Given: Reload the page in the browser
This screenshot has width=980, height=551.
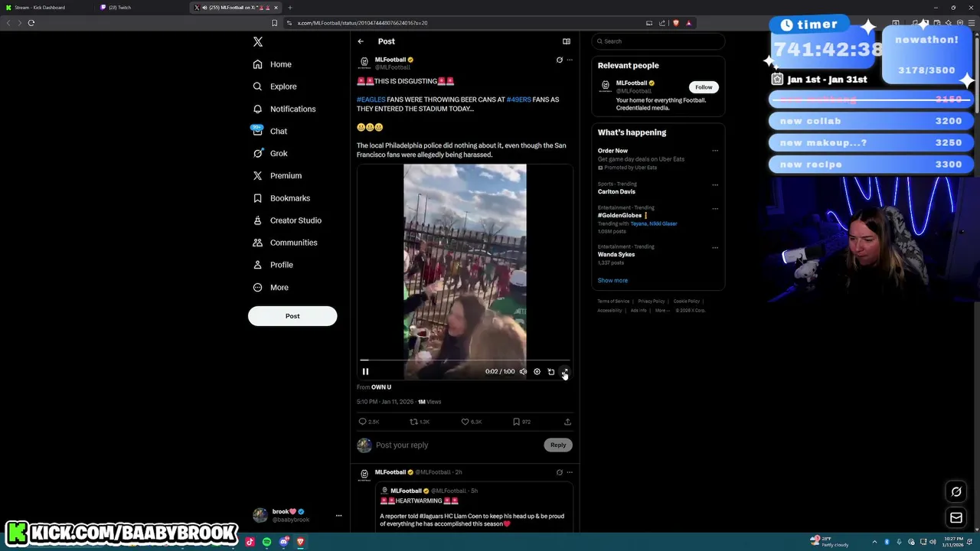Looking at the screenshot, I should pos(31,23).
